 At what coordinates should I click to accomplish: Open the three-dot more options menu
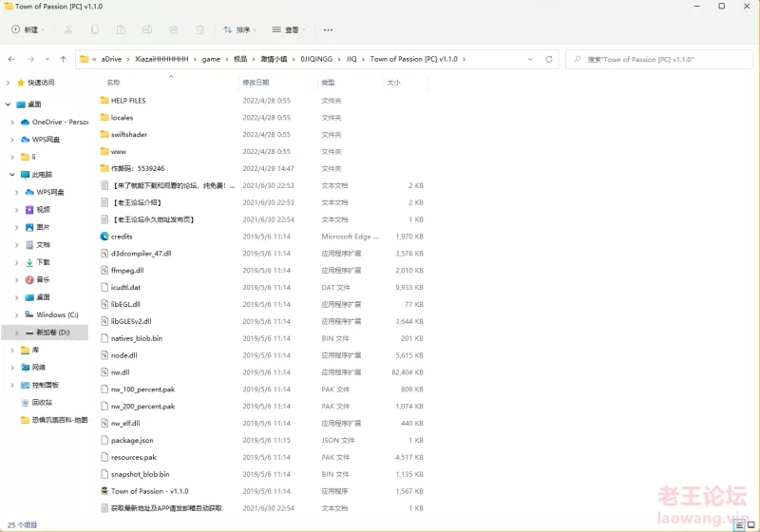coord(328,30)
